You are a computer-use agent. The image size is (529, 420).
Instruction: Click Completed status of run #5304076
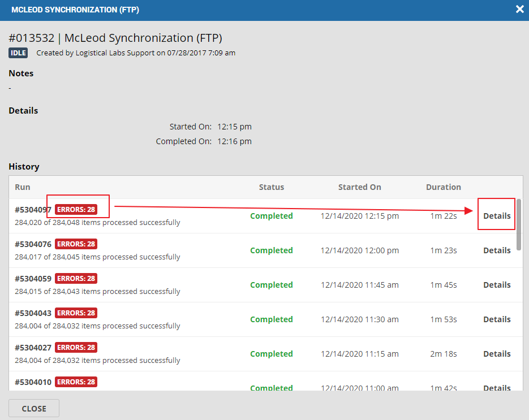tap(271, 250)
